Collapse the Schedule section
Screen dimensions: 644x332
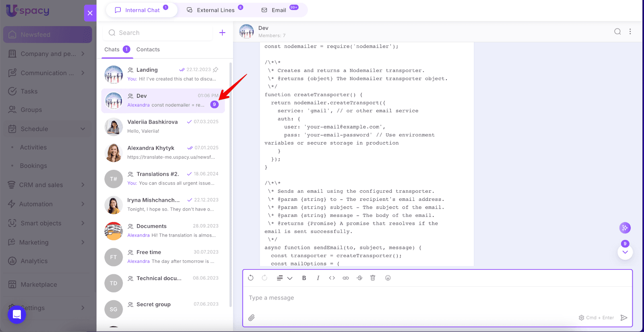[83, 129]
